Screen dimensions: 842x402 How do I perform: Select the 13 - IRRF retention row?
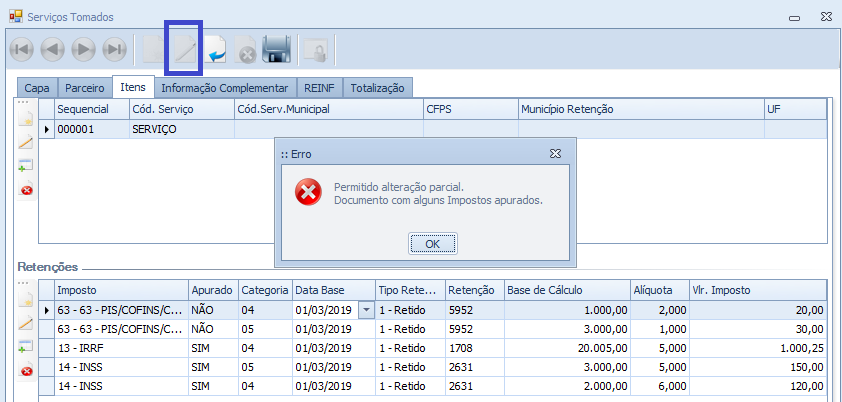tap(120, 347)
